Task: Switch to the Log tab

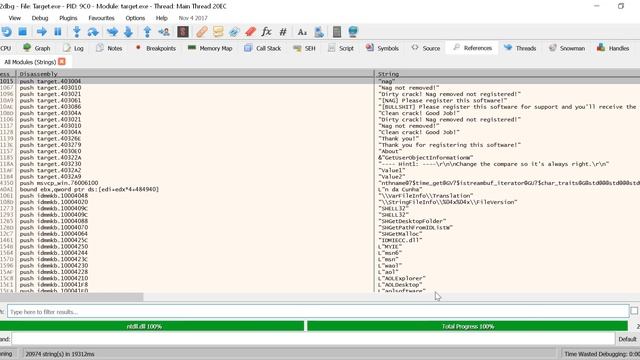Action: (x=73, y=48)
